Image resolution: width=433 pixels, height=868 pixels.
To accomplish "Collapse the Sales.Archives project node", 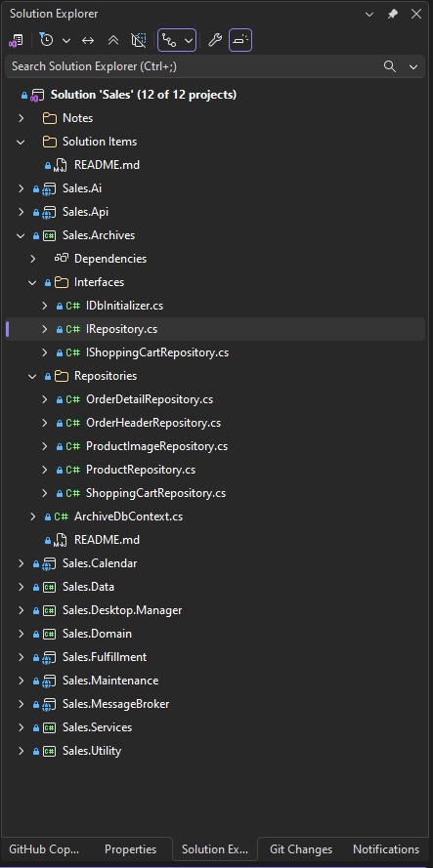I will (x=22, y=235).
